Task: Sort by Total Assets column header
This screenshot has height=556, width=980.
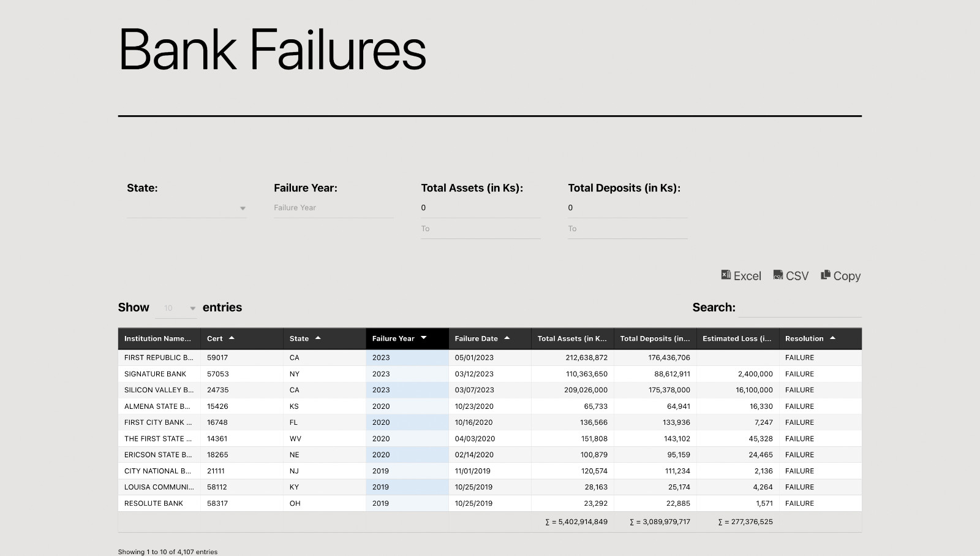Action: pyautogui.click(x=573, y=338)
